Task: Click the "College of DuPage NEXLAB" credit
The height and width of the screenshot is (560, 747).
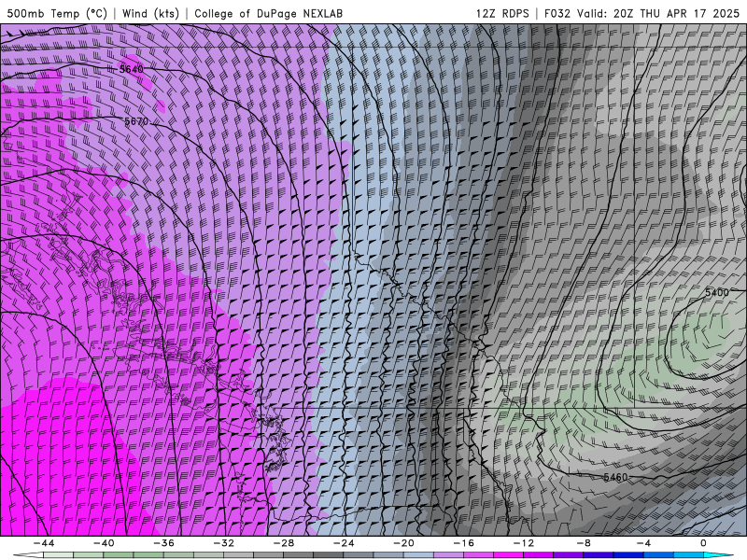Action: tap(268, 13)
